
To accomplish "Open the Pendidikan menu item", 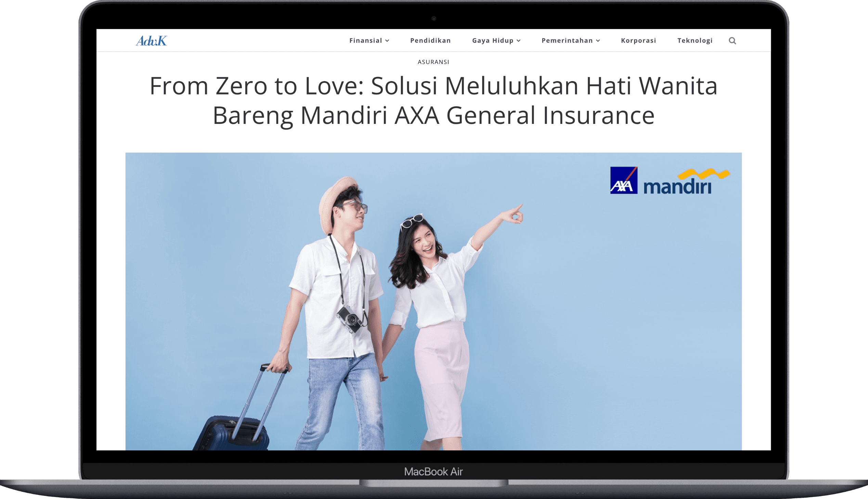I will click(430, 40).
